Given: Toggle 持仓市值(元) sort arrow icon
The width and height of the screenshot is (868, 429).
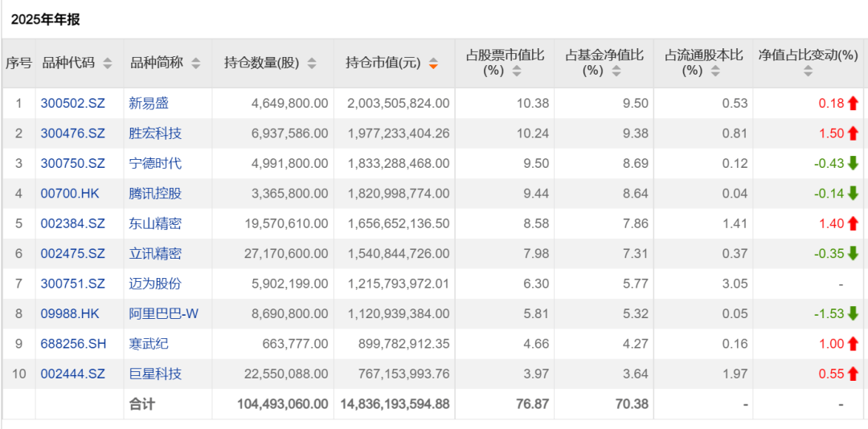Looking at the screenshot, I should [433, 63].
